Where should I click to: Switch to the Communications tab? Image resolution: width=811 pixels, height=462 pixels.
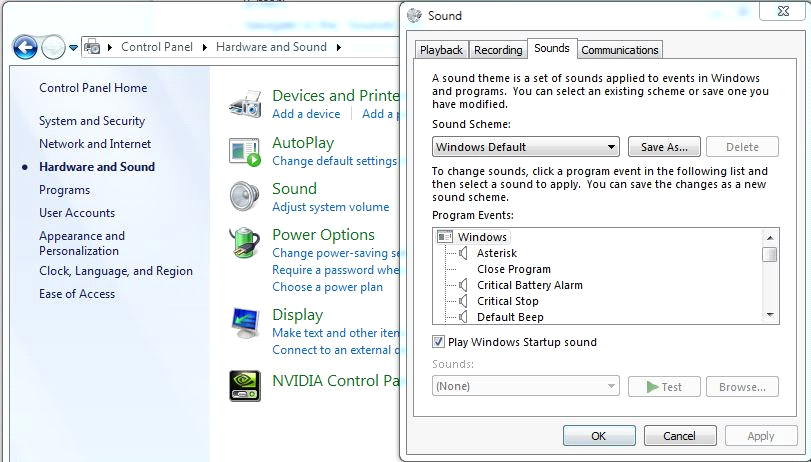pos(620,50)
